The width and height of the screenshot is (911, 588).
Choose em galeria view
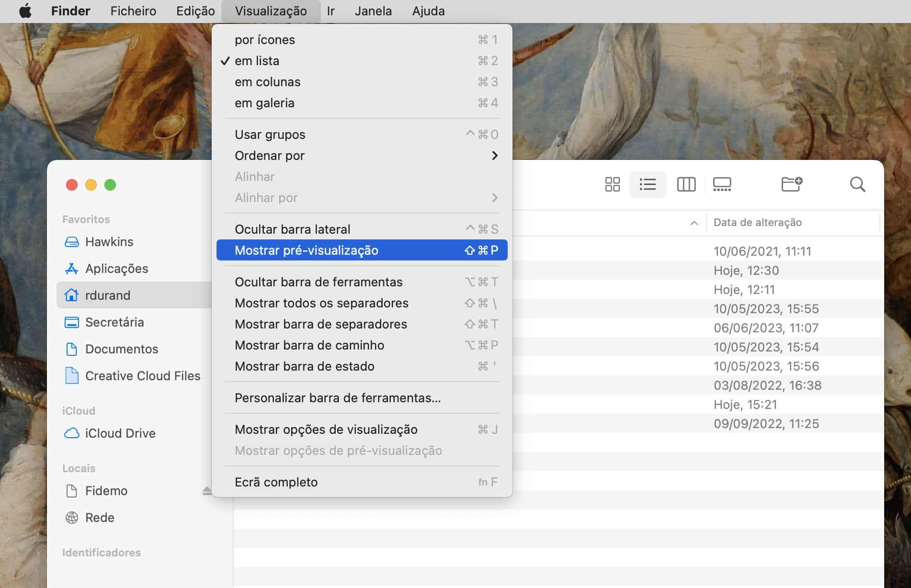click(x=362, y=103)
